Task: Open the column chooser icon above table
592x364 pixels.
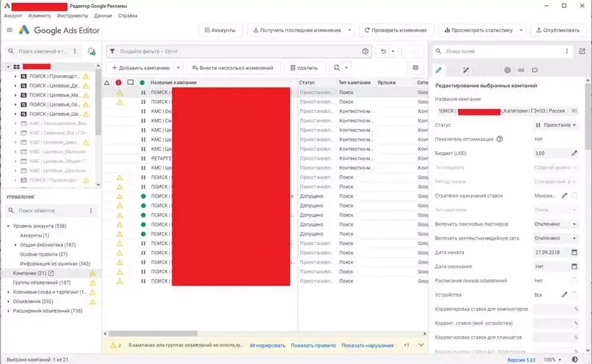Action: [416, 67]
